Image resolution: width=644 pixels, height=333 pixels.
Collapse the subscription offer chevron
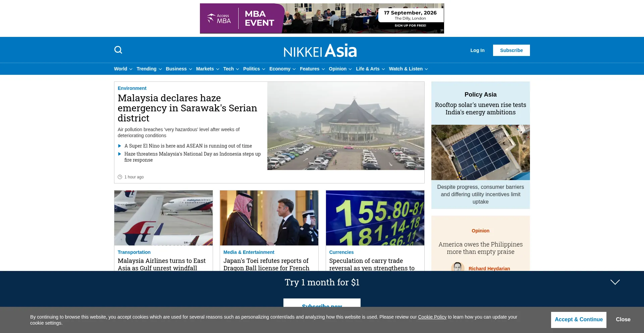coord(615,282)
